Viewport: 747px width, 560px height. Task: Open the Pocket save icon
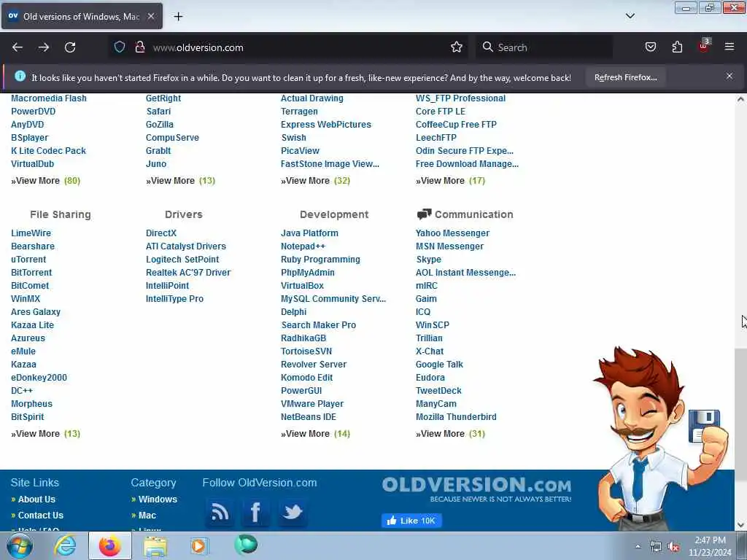click(x=650, y=47)
